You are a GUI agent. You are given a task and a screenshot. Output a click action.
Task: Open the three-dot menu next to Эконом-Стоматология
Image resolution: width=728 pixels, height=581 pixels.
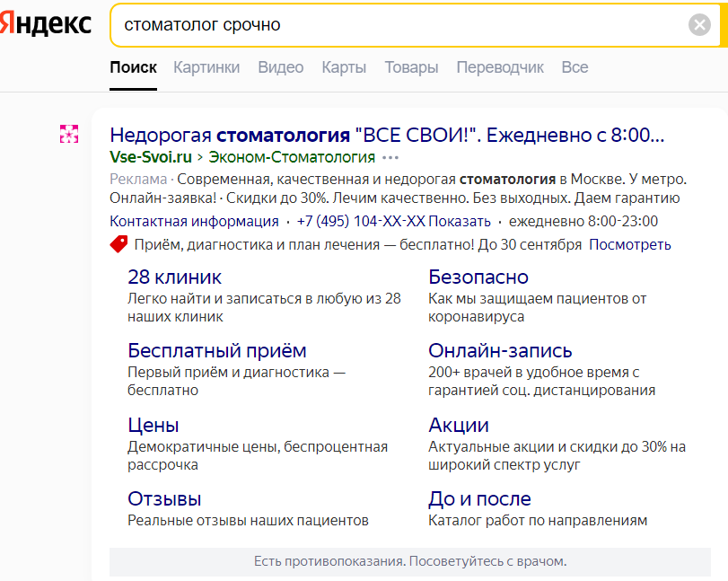pos(390,158)
